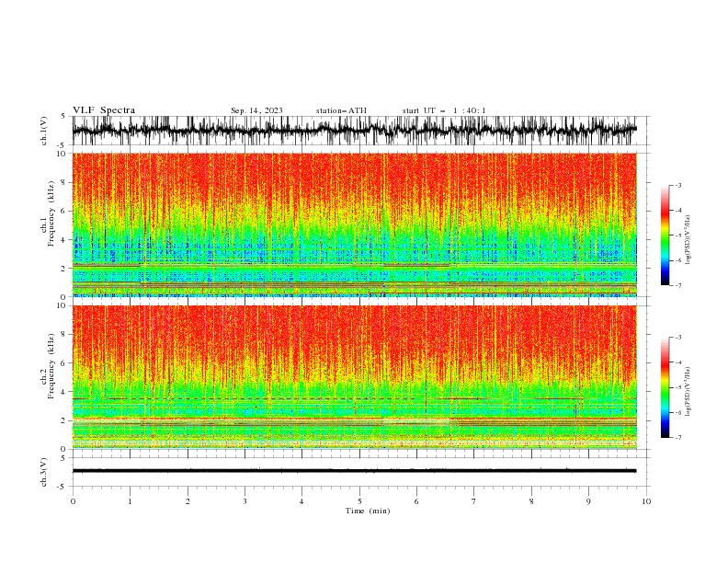Click the ch.1 color bar log(PSD) label
This screenshot has width=728, height=563.
click(x=688, y=240)
